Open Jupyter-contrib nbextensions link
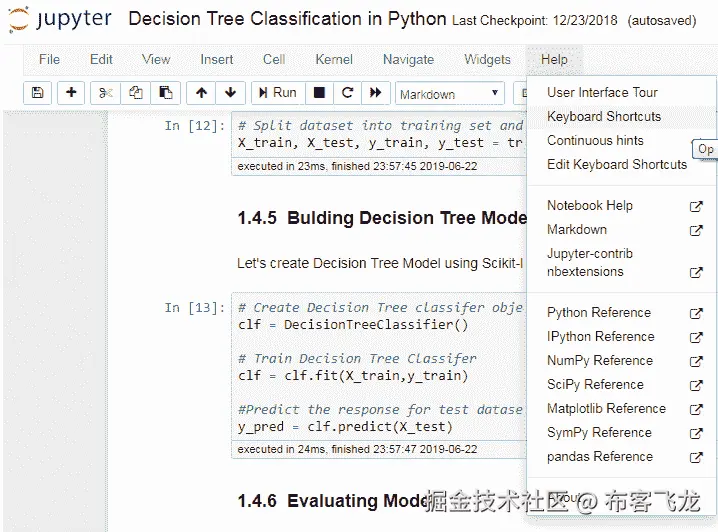This screenshot has width=718, height=532. pos(590,262)
